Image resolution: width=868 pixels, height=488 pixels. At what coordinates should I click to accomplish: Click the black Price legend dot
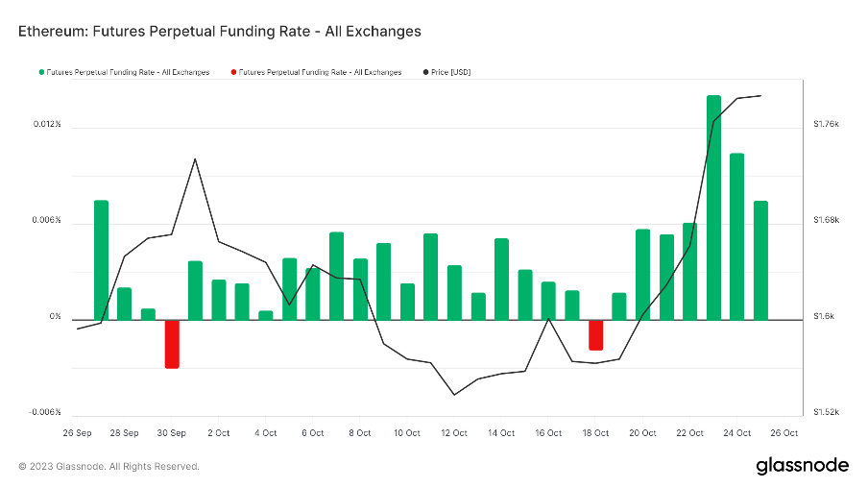click(x=426, y=72)
